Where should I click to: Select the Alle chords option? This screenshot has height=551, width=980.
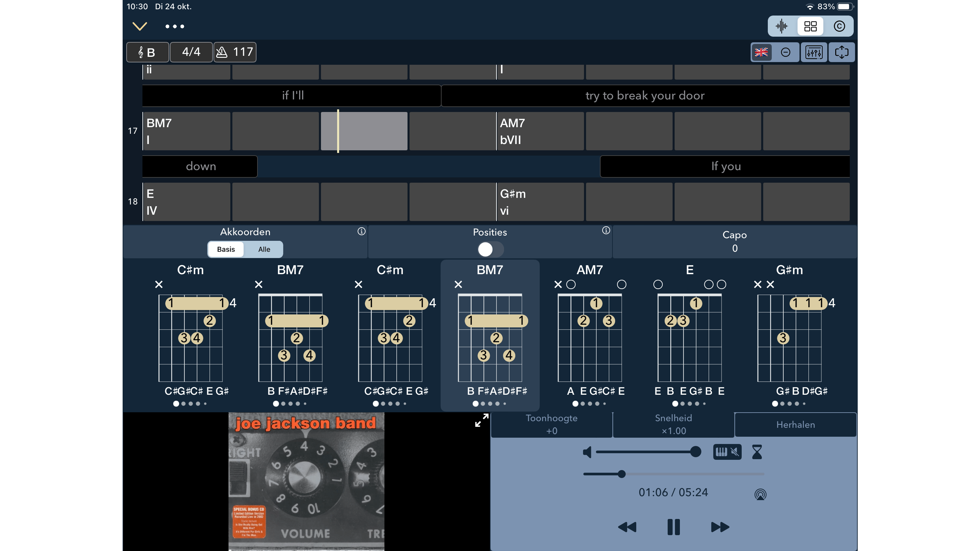click(264, 249)
